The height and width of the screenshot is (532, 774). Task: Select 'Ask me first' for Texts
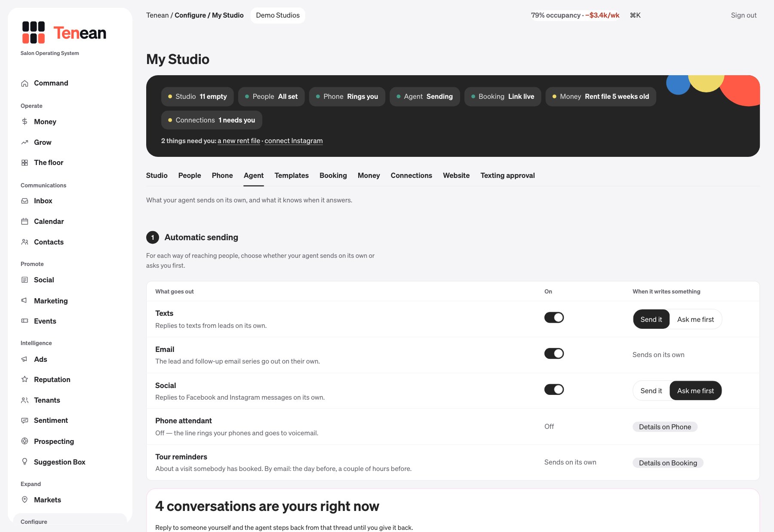(x=695, y=319)
